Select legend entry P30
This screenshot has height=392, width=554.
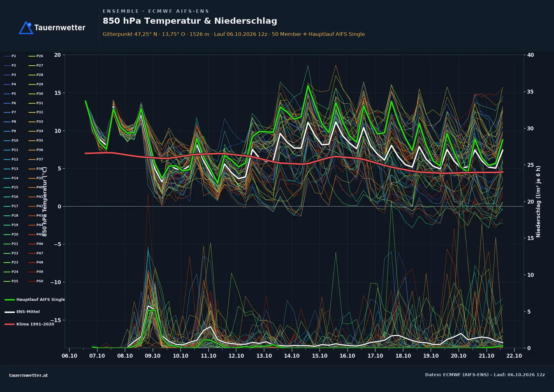(x=36, y=94)
